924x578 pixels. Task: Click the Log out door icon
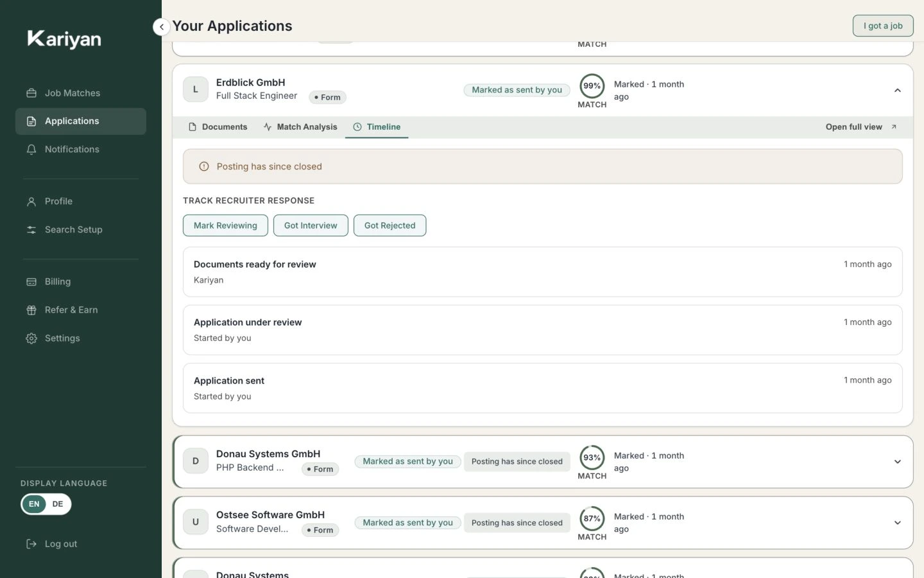coord(31,544)
